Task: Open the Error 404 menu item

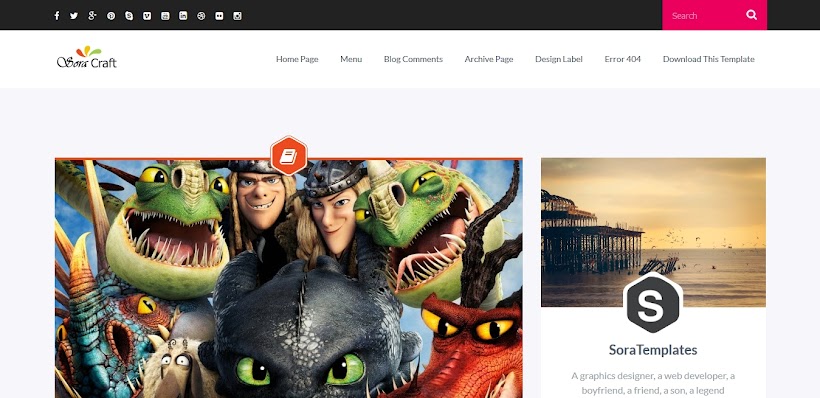Action: coord(622,59)
